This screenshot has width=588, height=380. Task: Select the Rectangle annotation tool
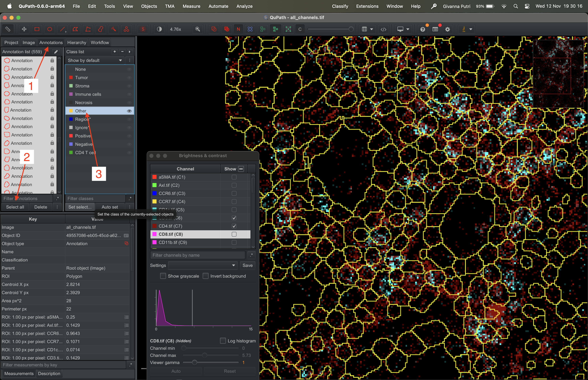click(x=37, y=29)
